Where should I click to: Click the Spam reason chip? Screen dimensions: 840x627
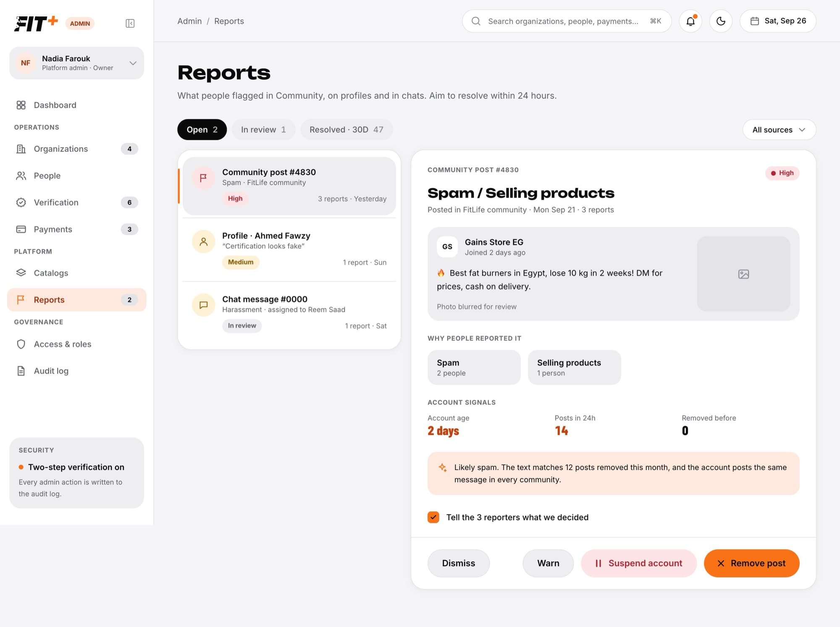click(x=474, y=367)
